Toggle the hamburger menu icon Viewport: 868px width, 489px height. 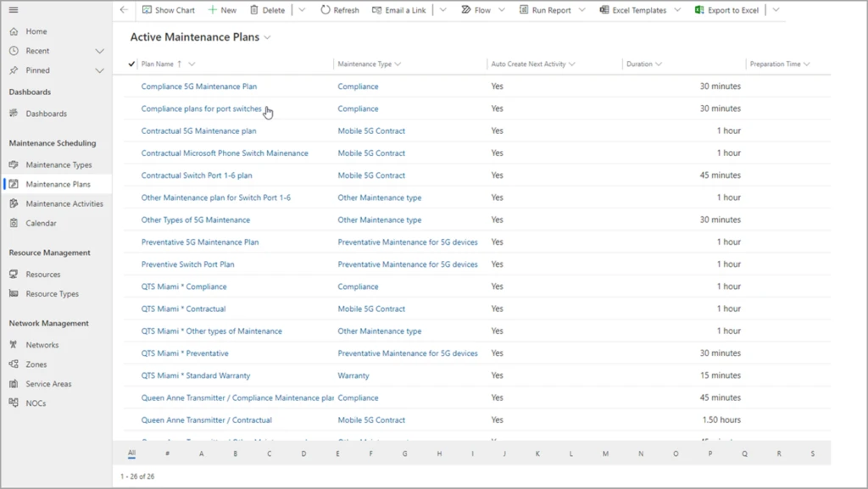12,10
